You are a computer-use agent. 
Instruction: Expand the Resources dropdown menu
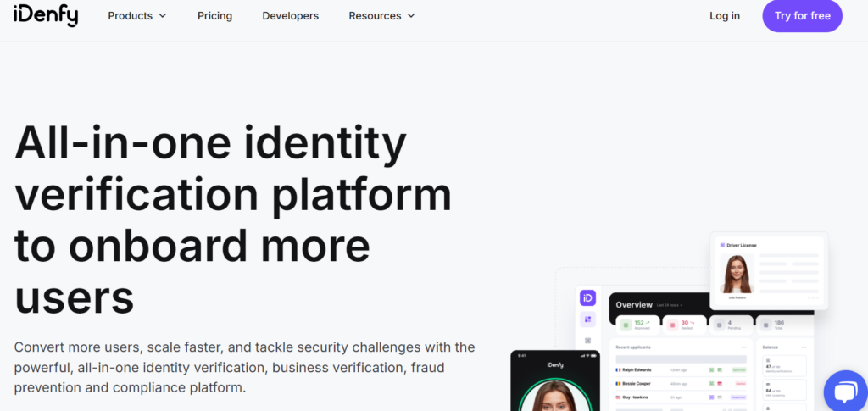pos(381,15)
